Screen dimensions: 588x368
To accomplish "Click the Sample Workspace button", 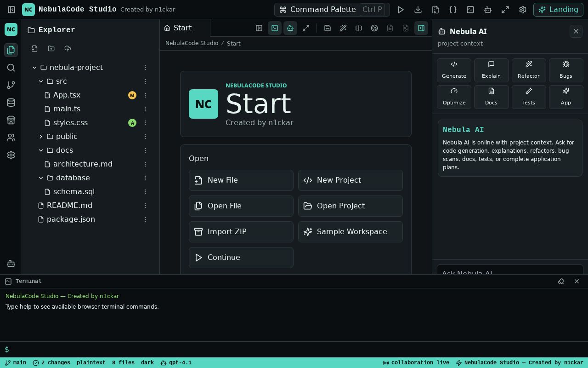I will coord(351,232).
